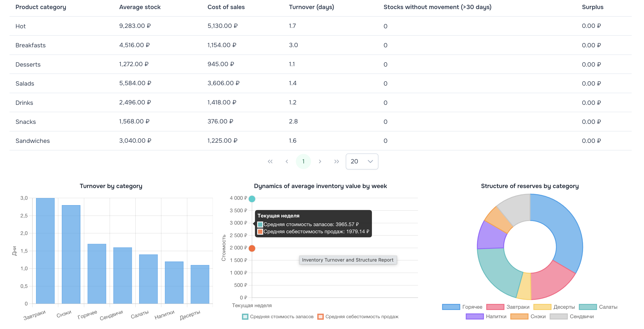Click the orange data point near 2000 ₽
The height and width of the screenshot is (329, 644).
pyautogui.click(x=252, y=248)
